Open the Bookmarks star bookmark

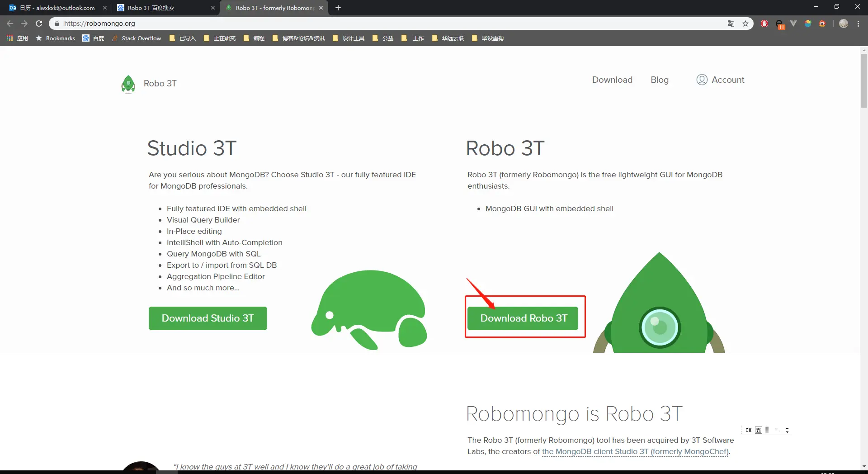tap(56, 38)
